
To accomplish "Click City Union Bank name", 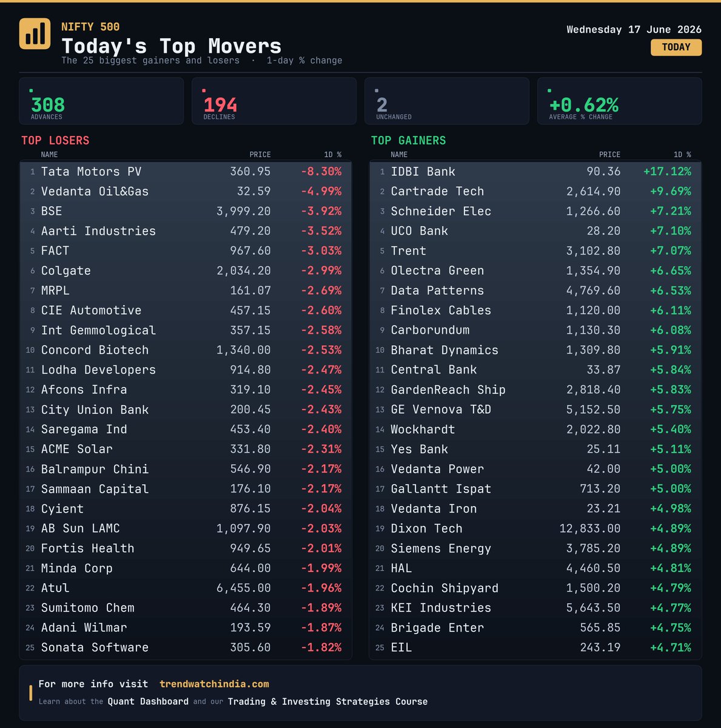I will click(95, 409).
